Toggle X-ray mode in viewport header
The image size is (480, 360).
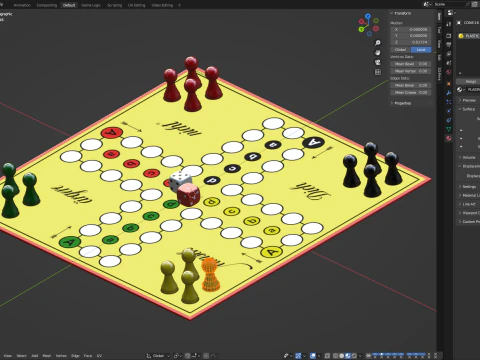[x=328, y=356]
